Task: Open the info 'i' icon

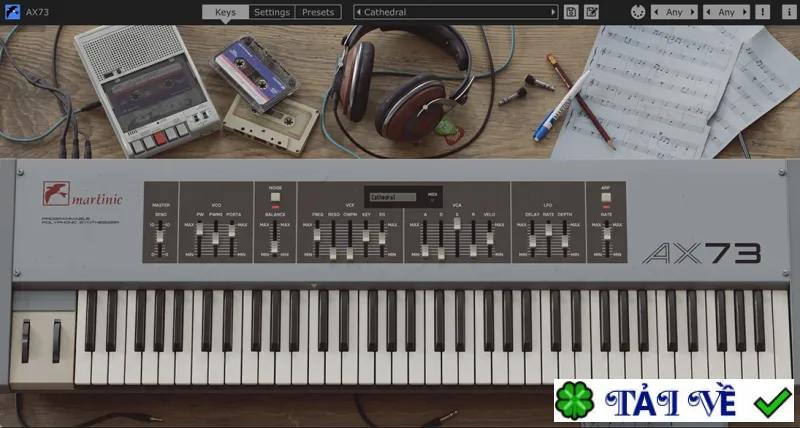Action: [789, 12]
